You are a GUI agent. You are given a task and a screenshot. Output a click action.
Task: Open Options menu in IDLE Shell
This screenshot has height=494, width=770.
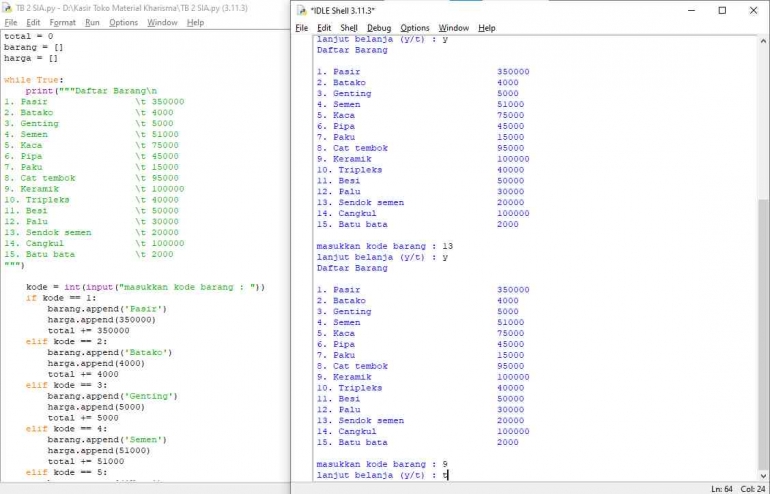point(414,28)
